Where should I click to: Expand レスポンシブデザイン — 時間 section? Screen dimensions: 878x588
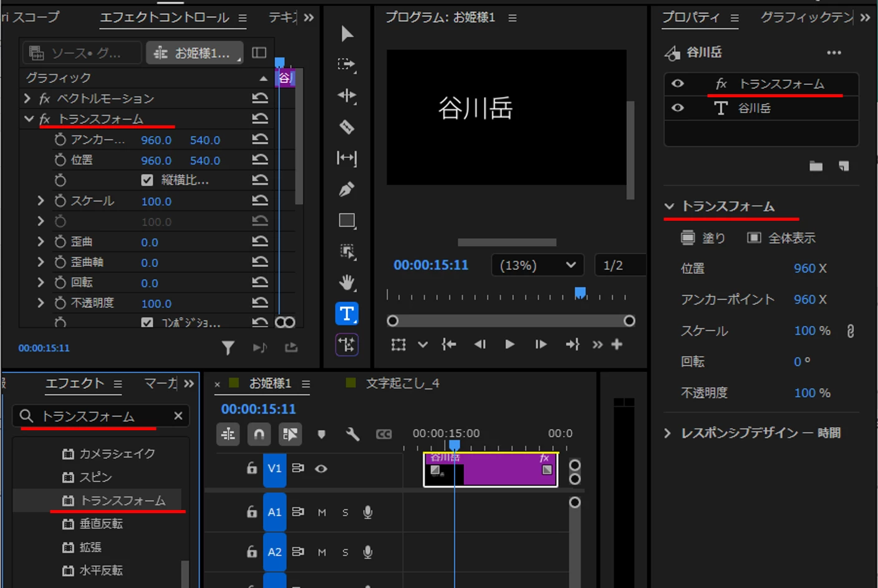668,433
